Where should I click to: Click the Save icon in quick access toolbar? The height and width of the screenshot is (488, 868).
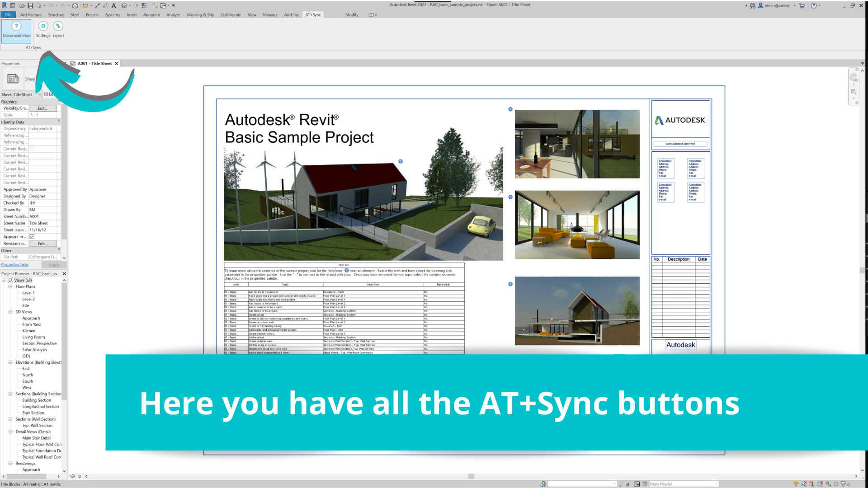click(30, 5)
